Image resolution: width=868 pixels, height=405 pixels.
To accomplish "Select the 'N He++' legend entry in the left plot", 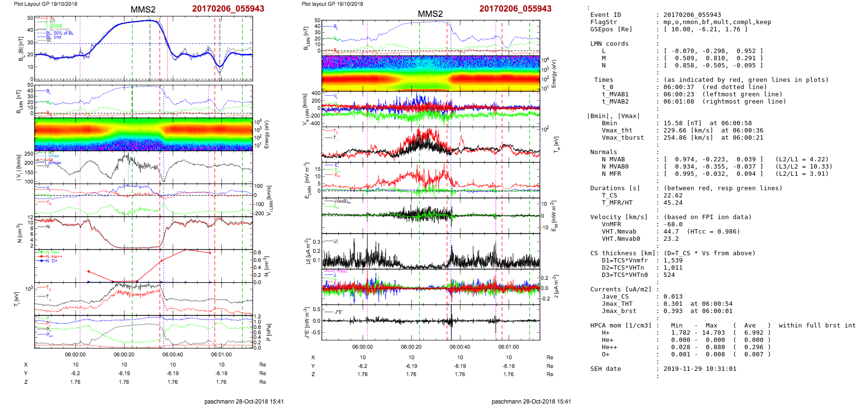I will pos(54,257).
